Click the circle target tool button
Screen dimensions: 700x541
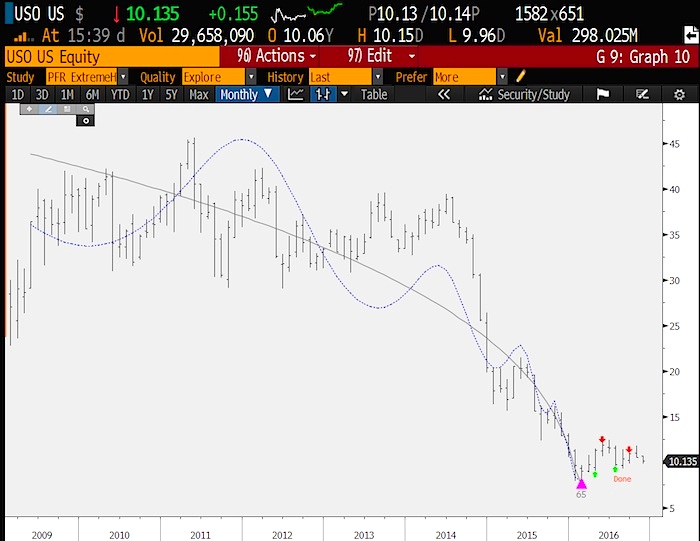click(86, 121)
